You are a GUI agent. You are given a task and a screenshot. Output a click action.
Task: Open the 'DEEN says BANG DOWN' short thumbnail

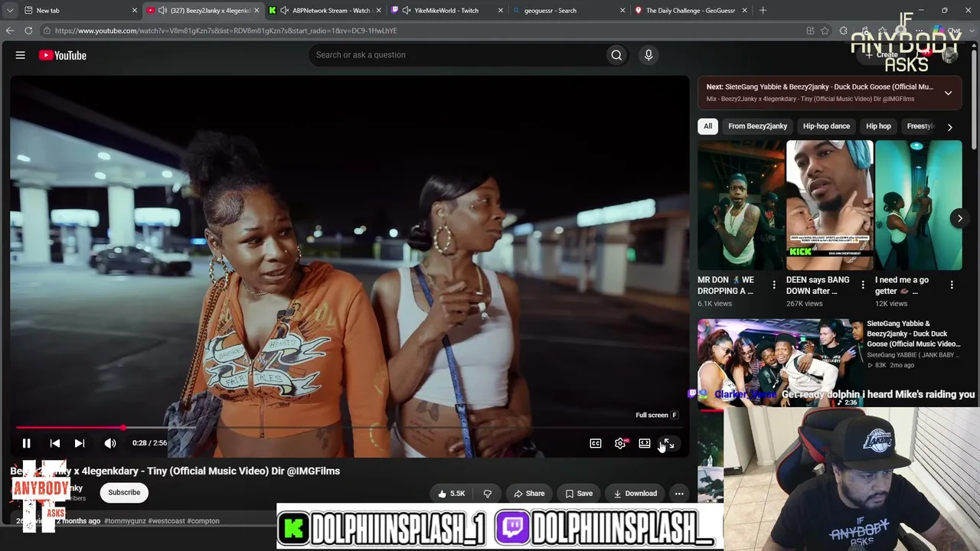829,205
